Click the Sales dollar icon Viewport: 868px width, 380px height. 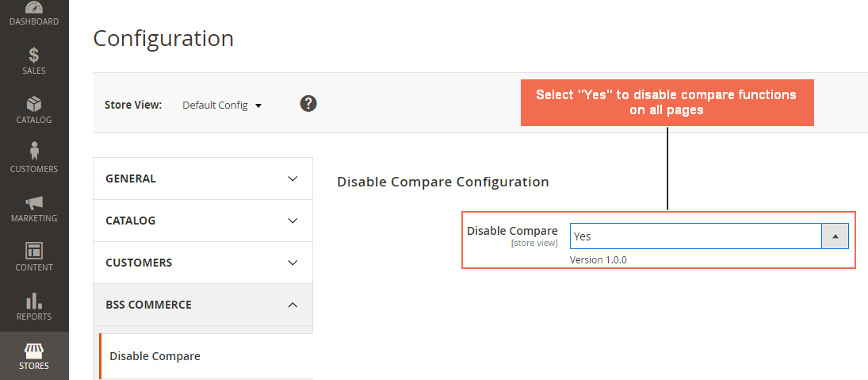tap(34, 56)
